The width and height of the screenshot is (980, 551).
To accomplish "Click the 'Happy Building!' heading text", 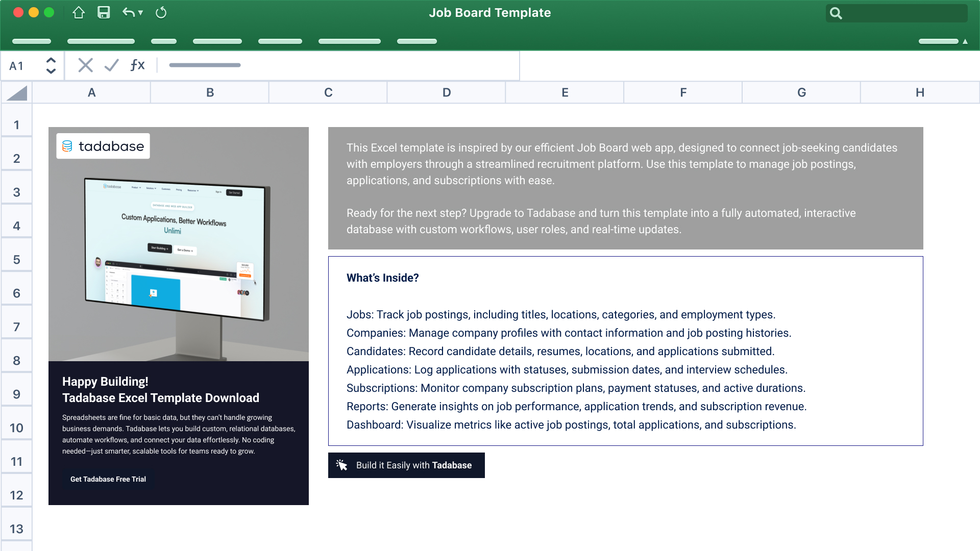I will [105, 382].
